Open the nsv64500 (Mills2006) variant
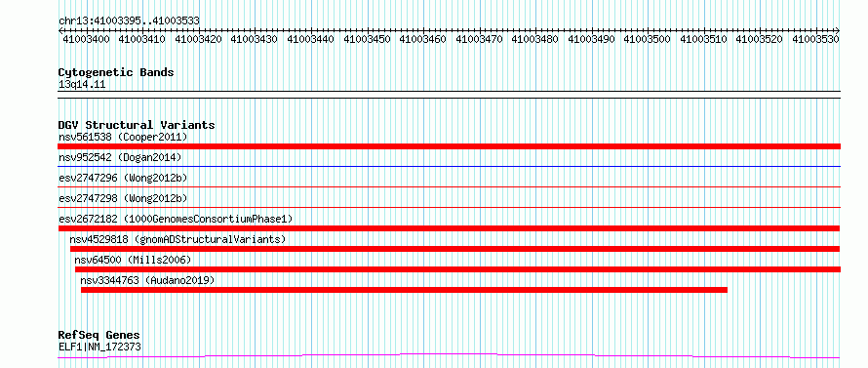The image size is (868, 368). click(x=134, y=260)
